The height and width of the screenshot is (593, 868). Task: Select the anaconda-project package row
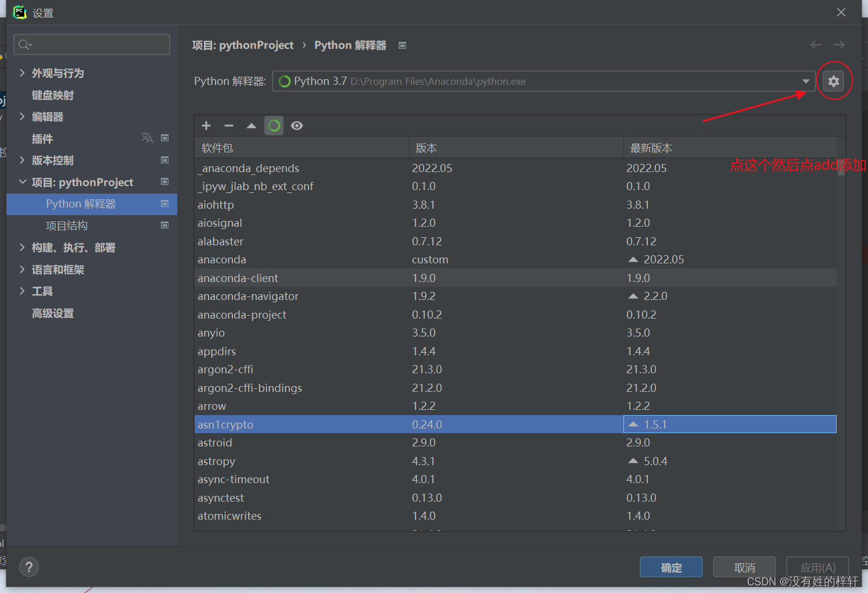pos(516,315)
